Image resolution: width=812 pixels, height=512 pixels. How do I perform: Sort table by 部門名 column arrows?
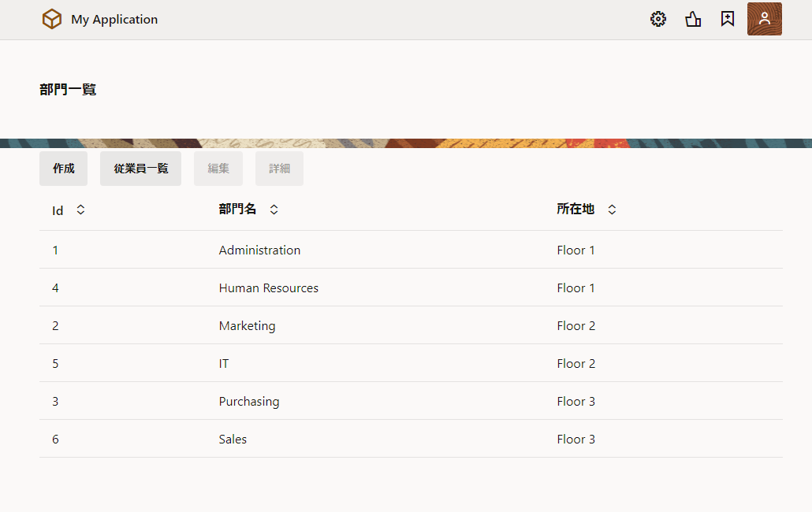coord(274,210)
